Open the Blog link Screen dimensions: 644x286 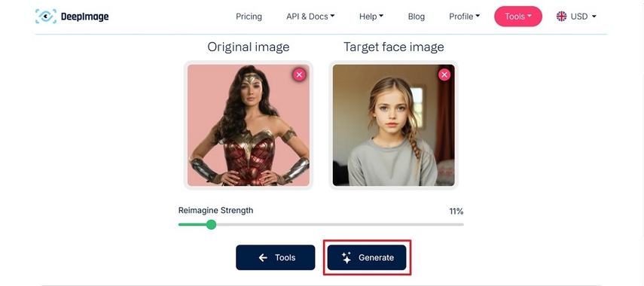(417, 17)
